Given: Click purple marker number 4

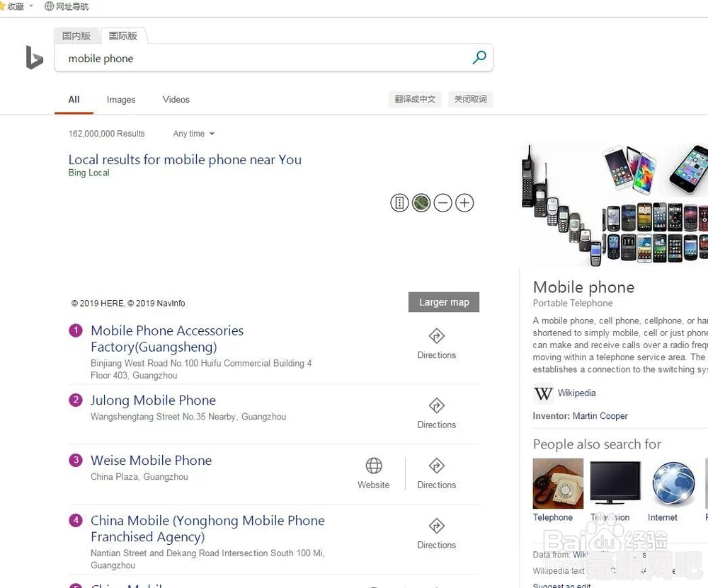Looking at the screenshot, I should coord(76,520).
